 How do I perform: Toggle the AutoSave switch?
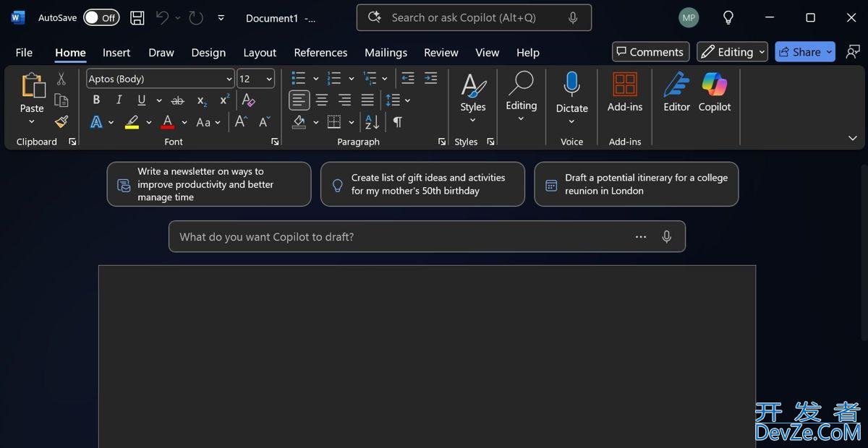point(101,18)
